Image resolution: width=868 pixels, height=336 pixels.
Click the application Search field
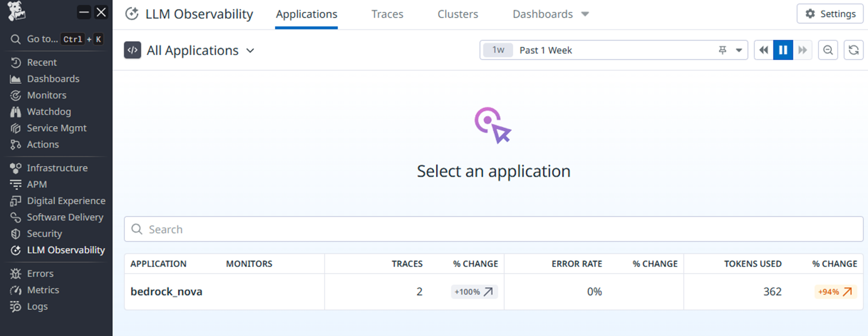494,229
